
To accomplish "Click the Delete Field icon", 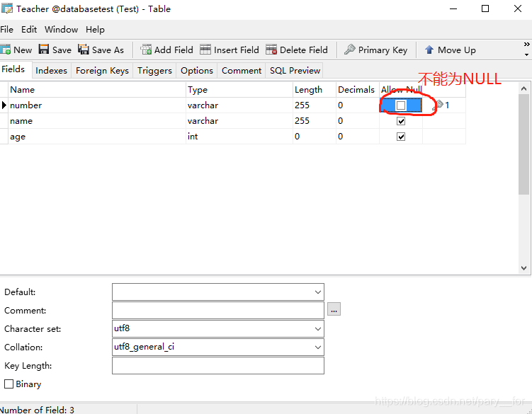I will [x=271, y=50].
